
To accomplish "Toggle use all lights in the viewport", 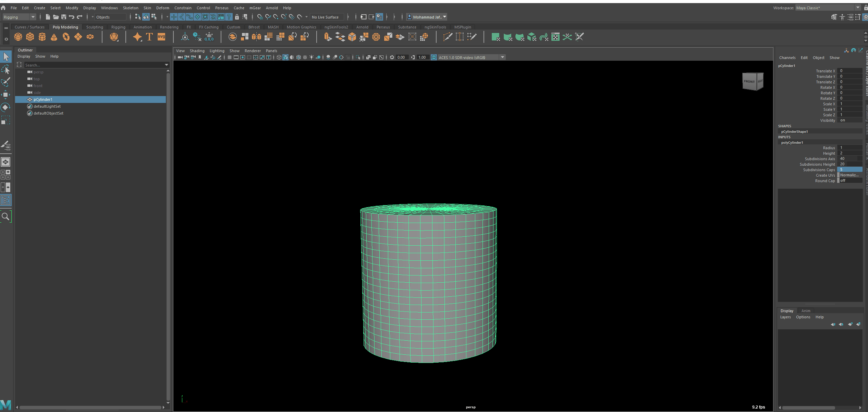I will click(x=311, y=57).
